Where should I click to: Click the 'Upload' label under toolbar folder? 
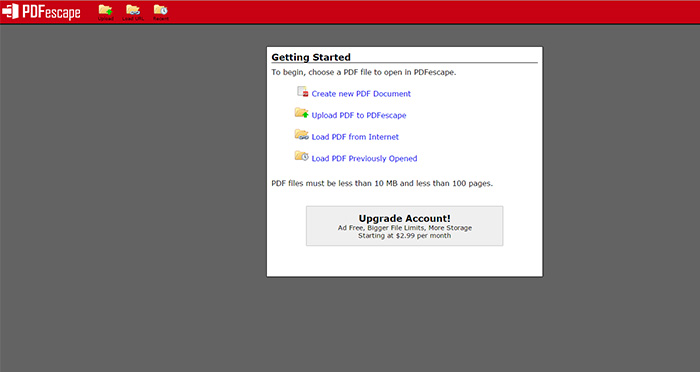point(106,19)
